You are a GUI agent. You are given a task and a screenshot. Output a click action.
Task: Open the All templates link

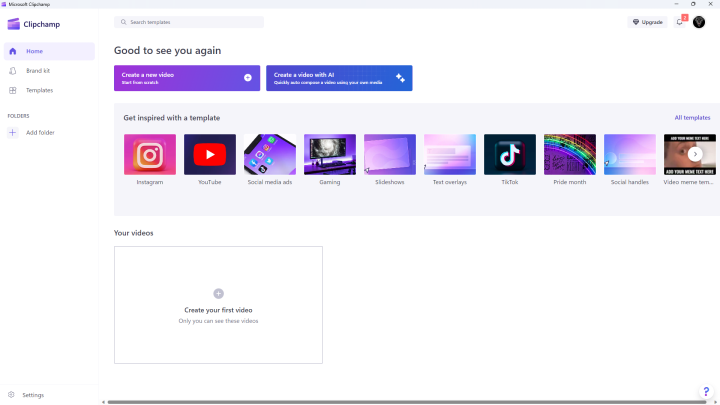[x=692, y=118]
